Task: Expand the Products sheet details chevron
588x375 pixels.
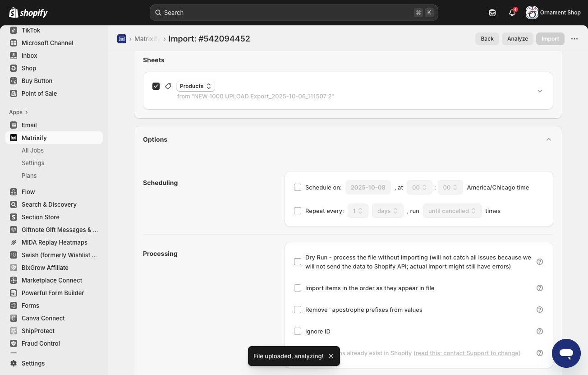Action: (540, 91)
